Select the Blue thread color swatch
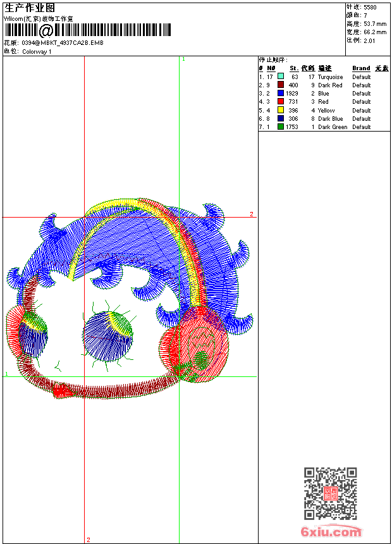This screenshot has height=544, width=392. (x=281, y=93)
